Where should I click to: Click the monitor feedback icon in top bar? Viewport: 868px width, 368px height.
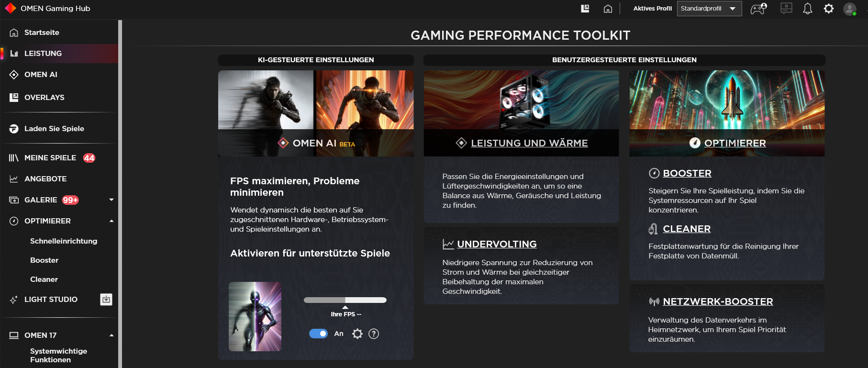[x=786, y=9]
